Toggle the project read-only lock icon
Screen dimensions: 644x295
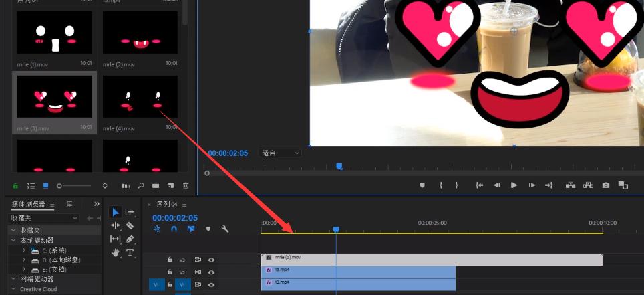15,186
